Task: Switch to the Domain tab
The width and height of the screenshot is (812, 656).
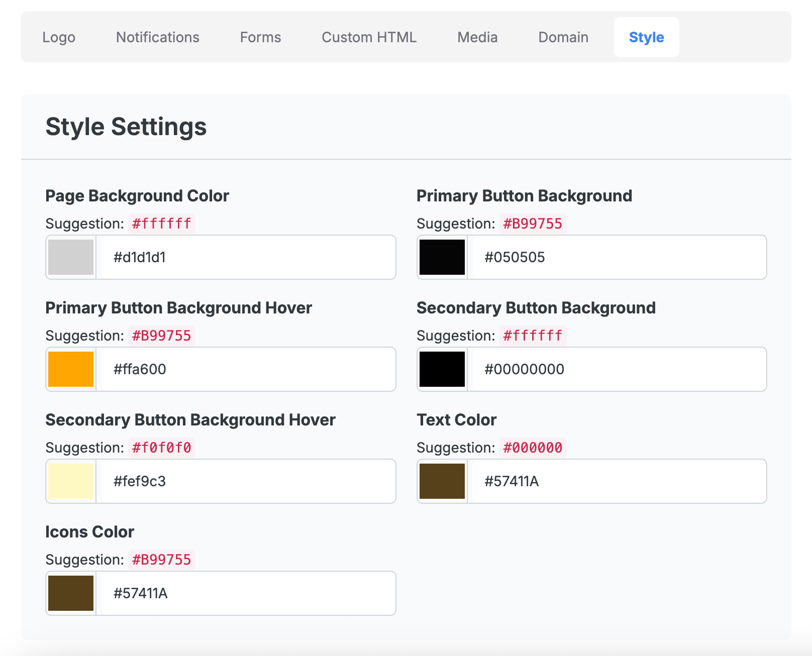Action: pyautogui.click(x=563, y=37)
